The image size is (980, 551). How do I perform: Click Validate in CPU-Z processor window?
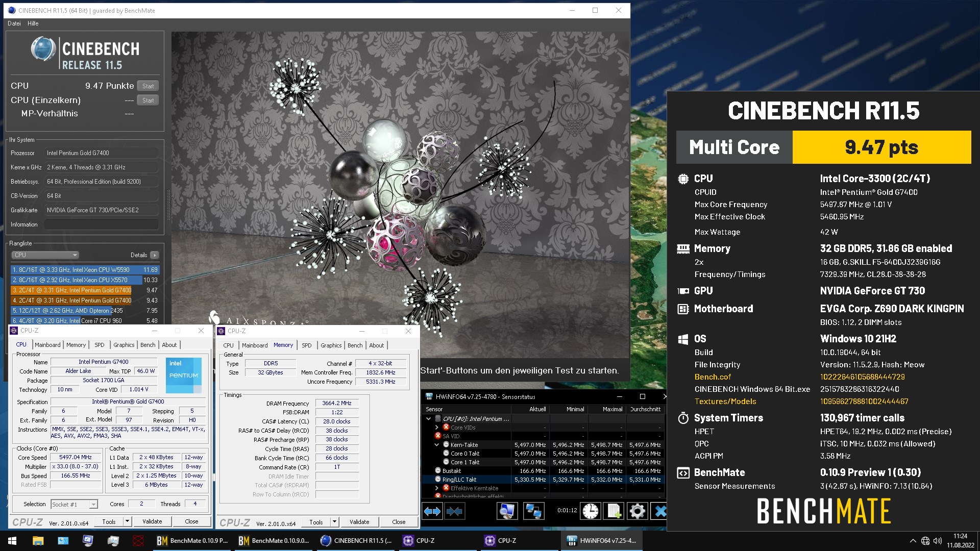pos(152,521)
